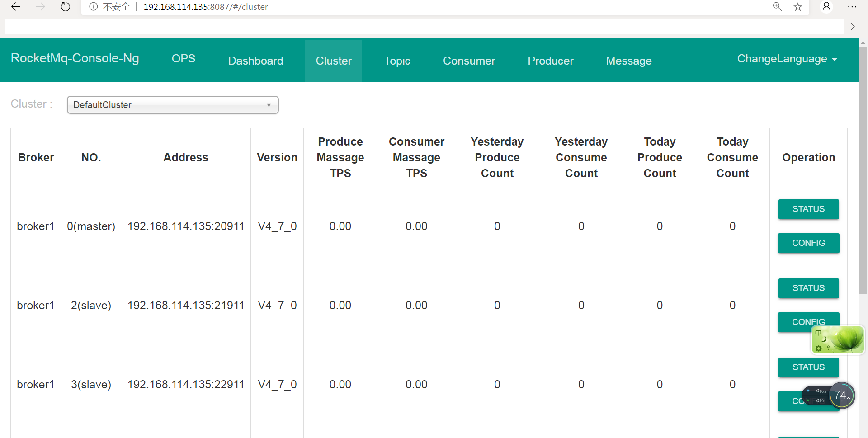Switch to the OPS tab

coord(184,59)
